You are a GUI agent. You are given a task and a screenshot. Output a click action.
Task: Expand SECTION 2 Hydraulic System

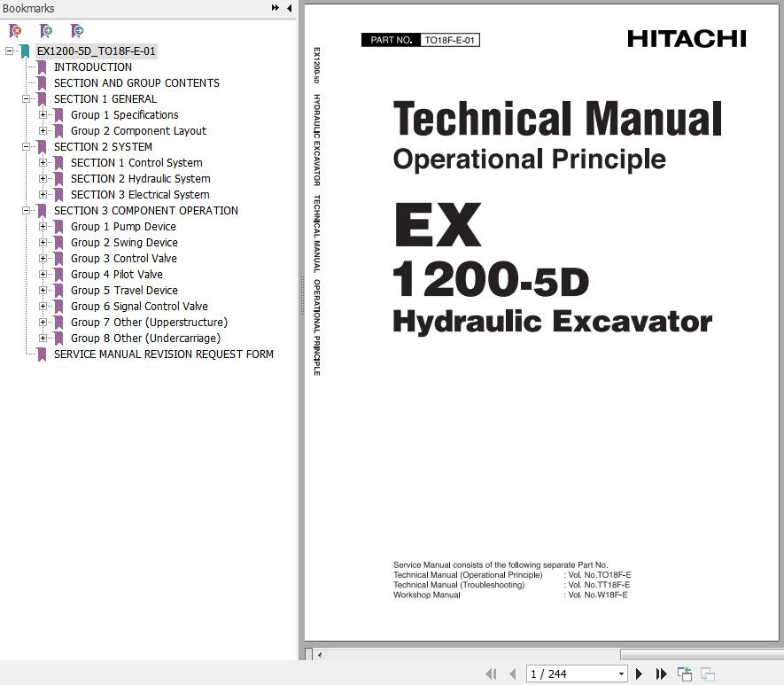click(43, 179)
